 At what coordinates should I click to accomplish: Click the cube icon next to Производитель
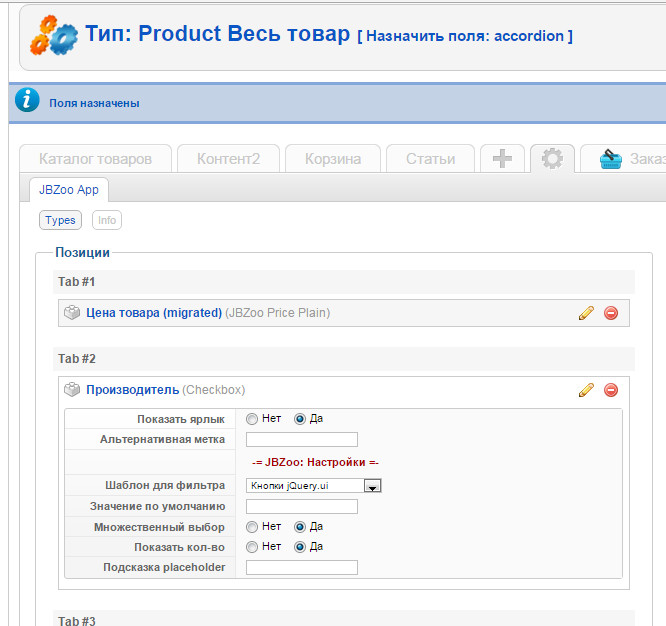pyautogui.click(x=72, y=390)
